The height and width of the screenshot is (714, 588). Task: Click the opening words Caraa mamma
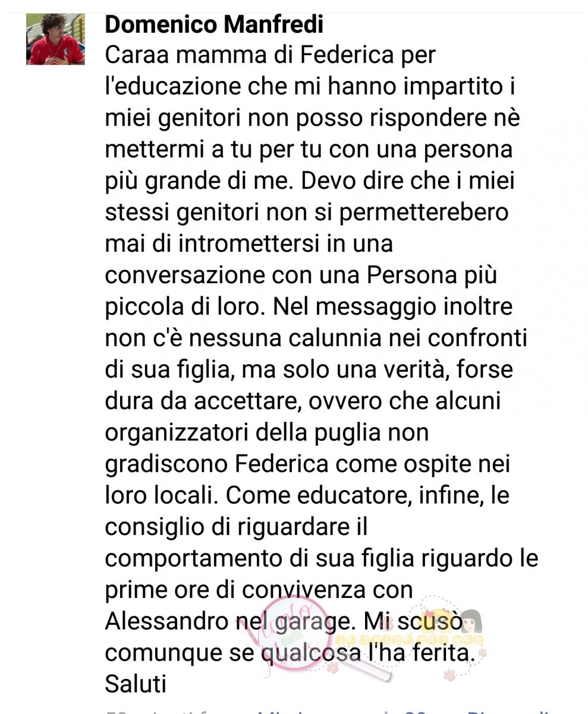point(191,55)
